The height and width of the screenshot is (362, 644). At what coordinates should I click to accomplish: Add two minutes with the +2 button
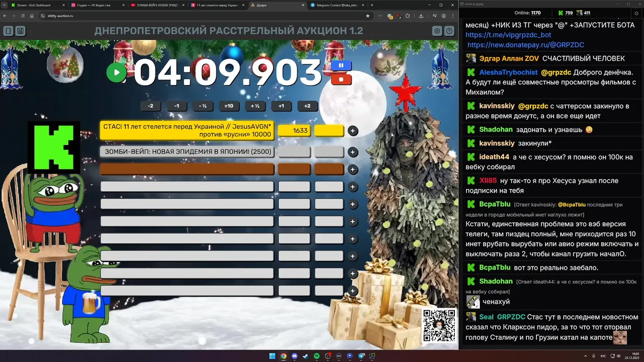coord(307,106)
